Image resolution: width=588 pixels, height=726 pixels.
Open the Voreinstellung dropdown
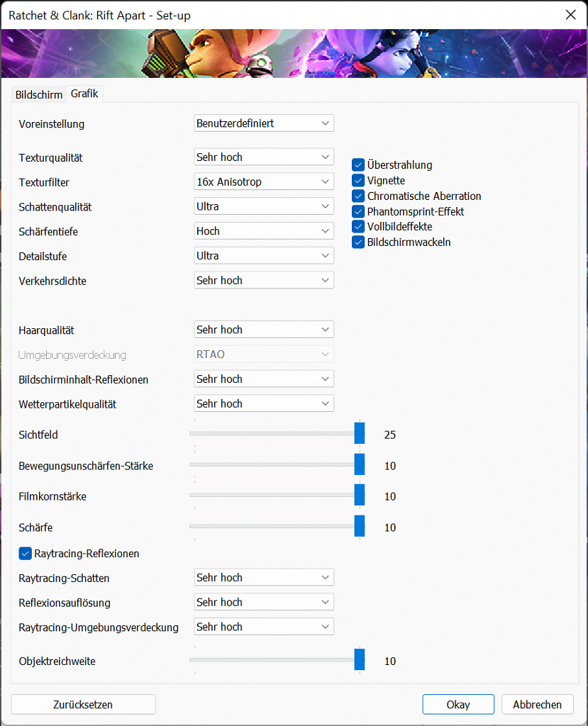(x=264, y=123)
